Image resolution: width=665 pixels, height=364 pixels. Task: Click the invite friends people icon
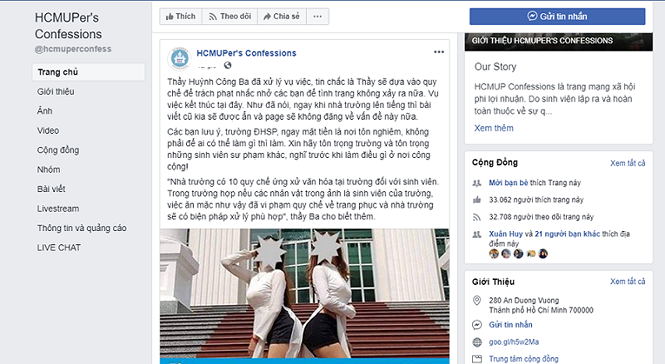pos(477,183)
